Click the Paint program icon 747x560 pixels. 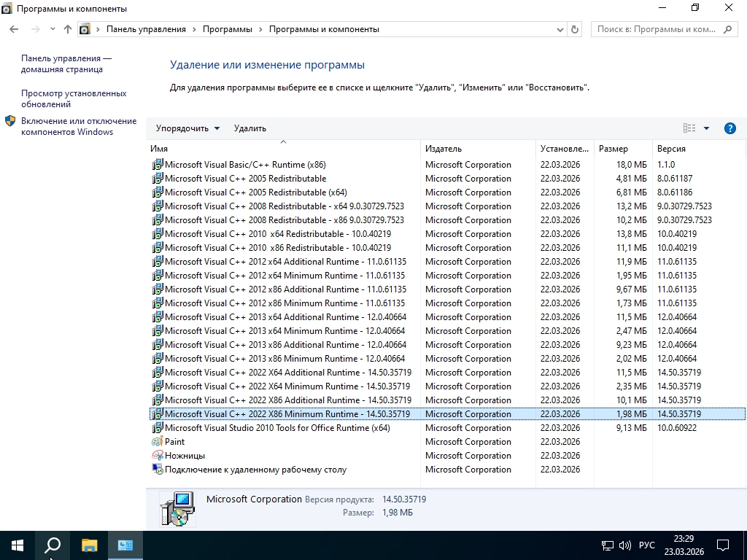click(158, 441)
